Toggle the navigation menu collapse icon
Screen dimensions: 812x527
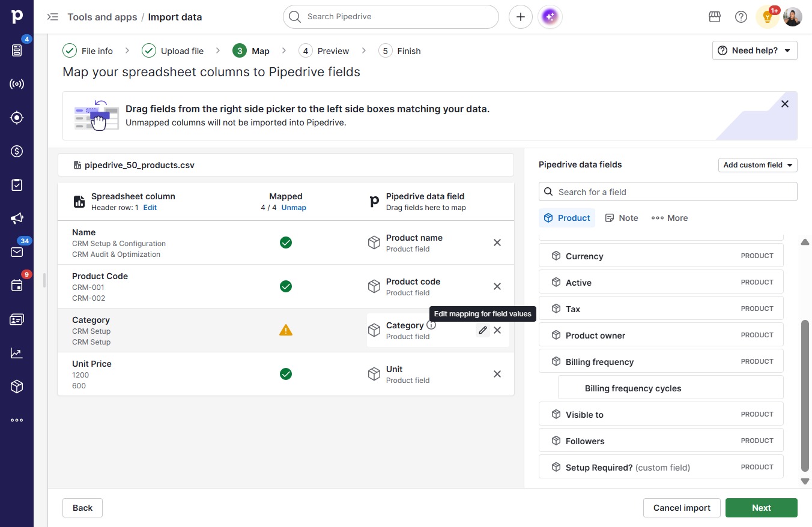click(53, 17)
